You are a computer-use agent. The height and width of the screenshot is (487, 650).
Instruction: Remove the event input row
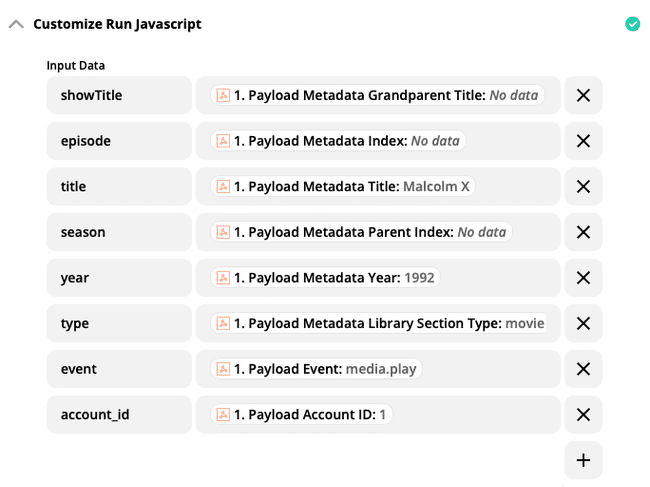point(583,369)
